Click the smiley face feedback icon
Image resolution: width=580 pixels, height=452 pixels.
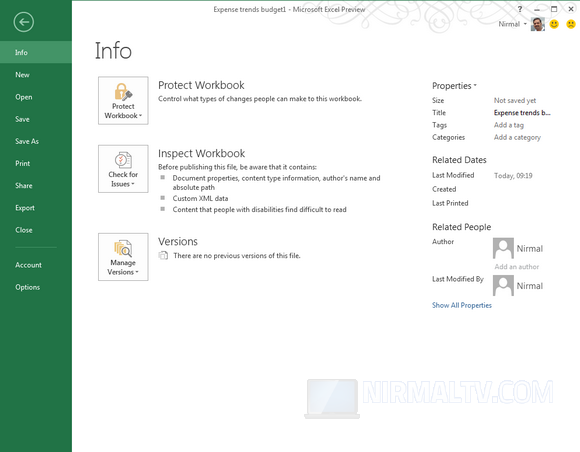click(554, 24)
